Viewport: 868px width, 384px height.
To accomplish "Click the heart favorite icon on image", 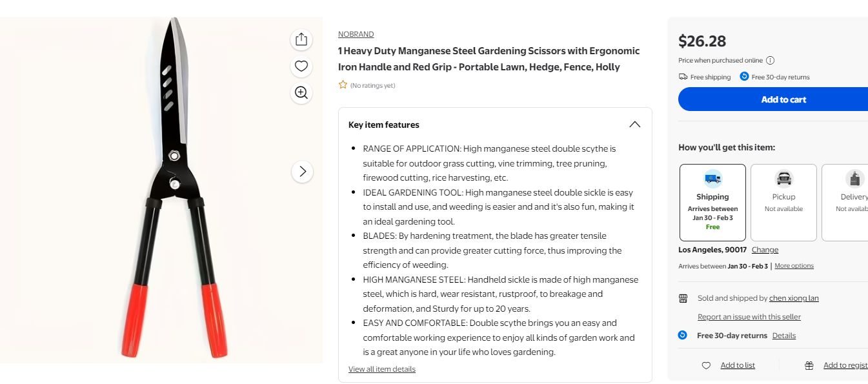I will (301, 66).
